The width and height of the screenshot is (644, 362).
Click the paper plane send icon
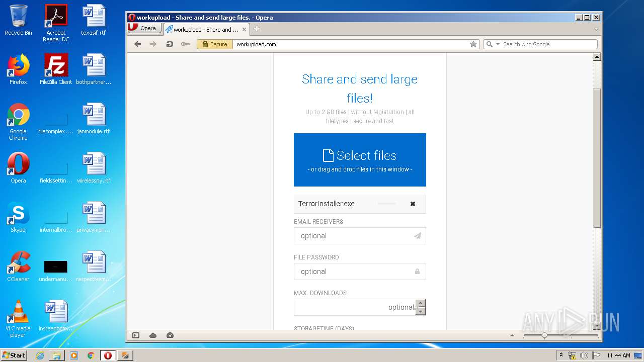point(417,236)
